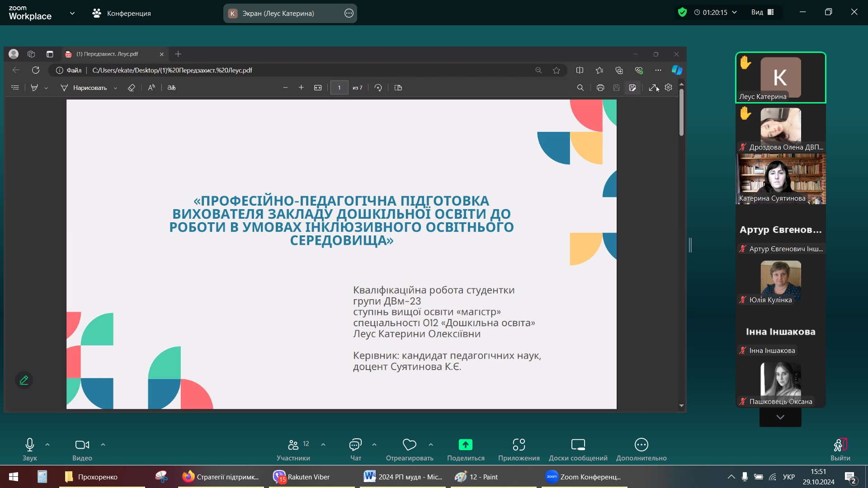This screenshot has width=868, height=488.
Task: Click the translate icon in PDF toolbar
Action: [171, 88]
